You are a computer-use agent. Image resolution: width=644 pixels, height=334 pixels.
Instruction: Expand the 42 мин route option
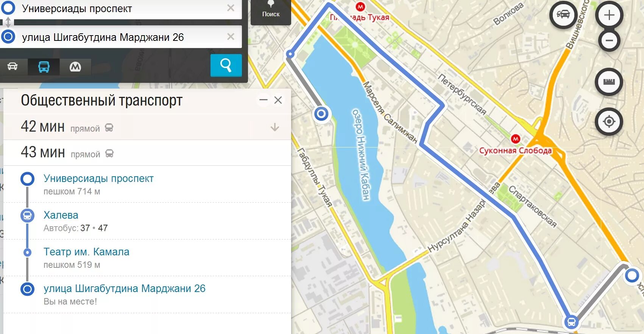tap(275, 127)
